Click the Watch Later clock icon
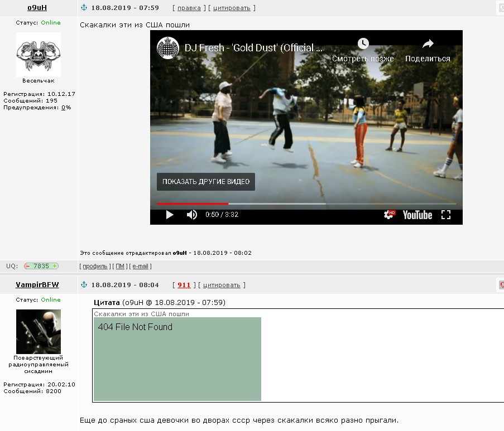The image size is (504, 431). coord(363,43)
